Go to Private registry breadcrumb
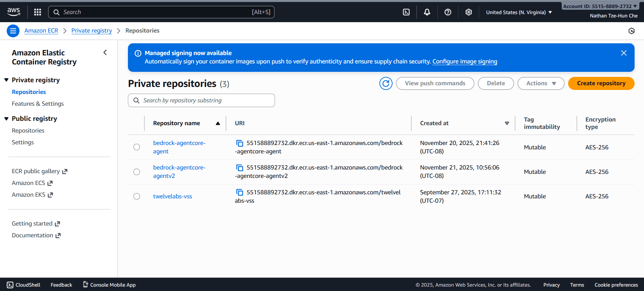Viewport: 644px width, 291px height. click(x=92, y=31)
